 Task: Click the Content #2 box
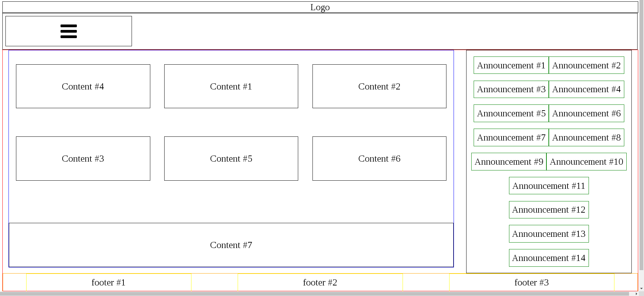pyautogui.click(x=379, y=86)
